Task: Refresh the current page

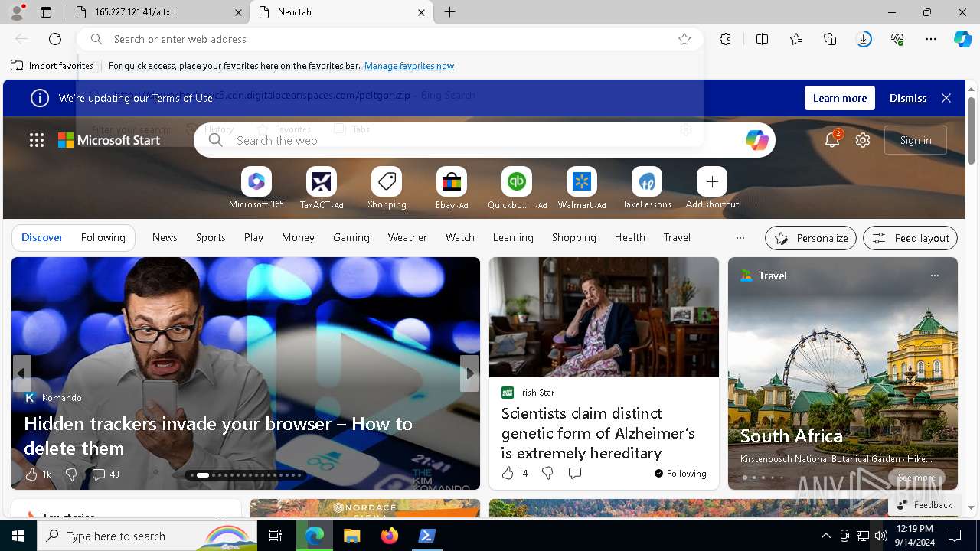Action: point(55,39)
